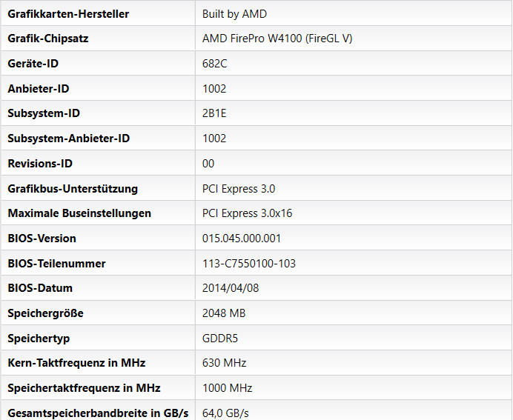The height and width of the screenshot is (420, 513).
Task: Click the Grafikkarten-Hersteller label cell
Action: pyautogui.click(x=68, y=14)
